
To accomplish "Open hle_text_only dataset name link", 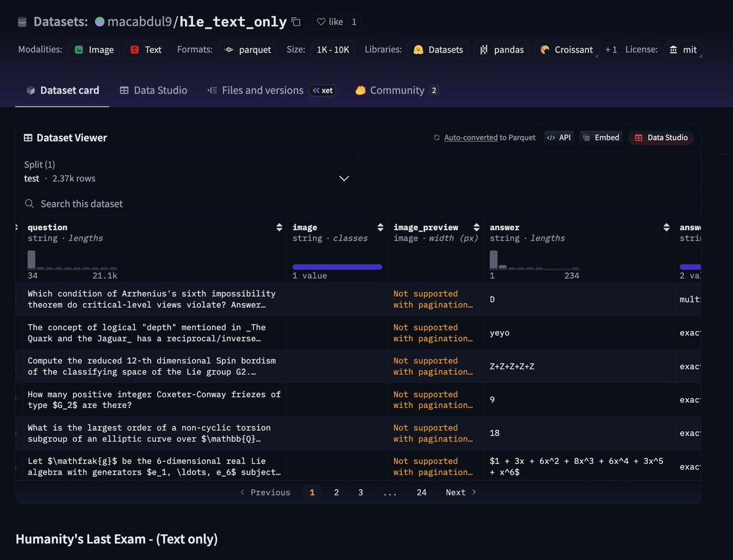I will pyautogui.click(x=233, y=22).
